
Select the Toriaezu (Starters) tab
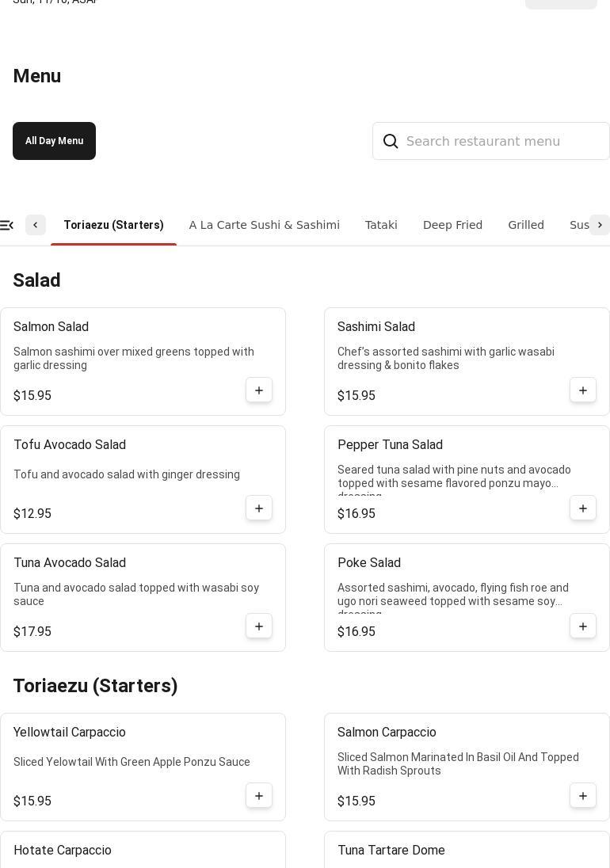coord(113,225)
